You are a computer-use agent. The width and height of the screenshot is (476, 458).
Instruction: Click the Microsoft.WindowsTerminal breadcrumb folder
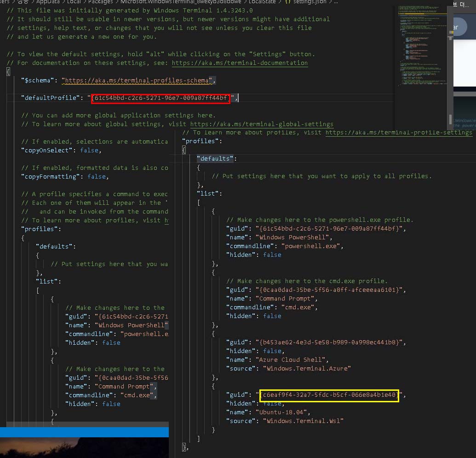tap(181, 2)
